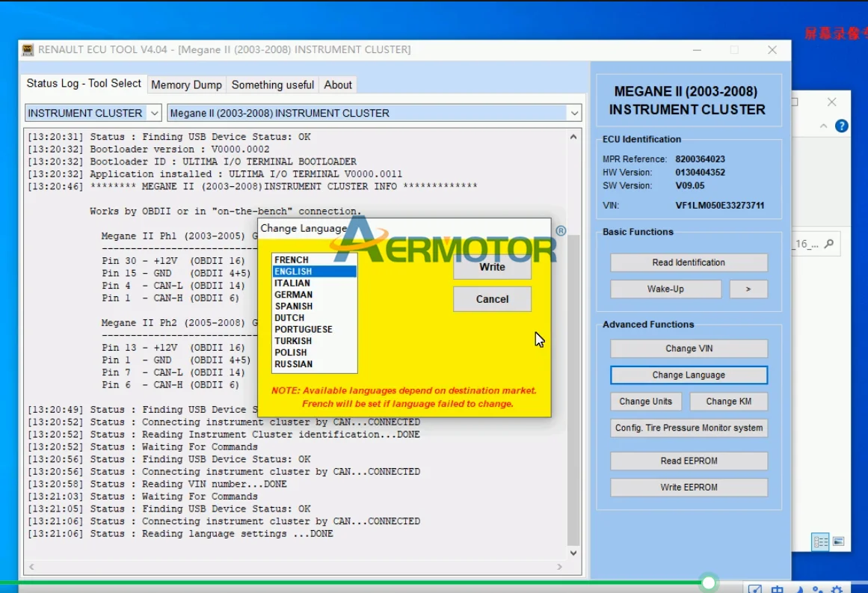Open the gear settings icon in the tray toolbar

coord(837,589)
